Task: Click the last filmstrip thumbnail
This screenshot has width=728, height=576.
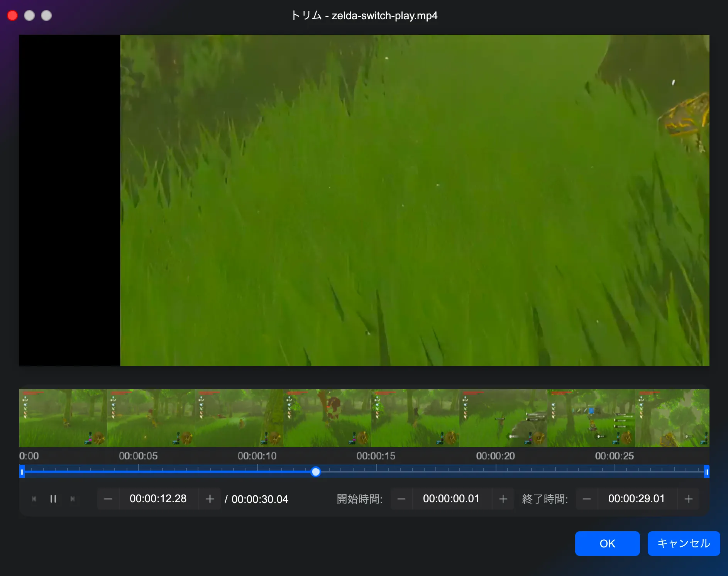Action: point(672,418)
